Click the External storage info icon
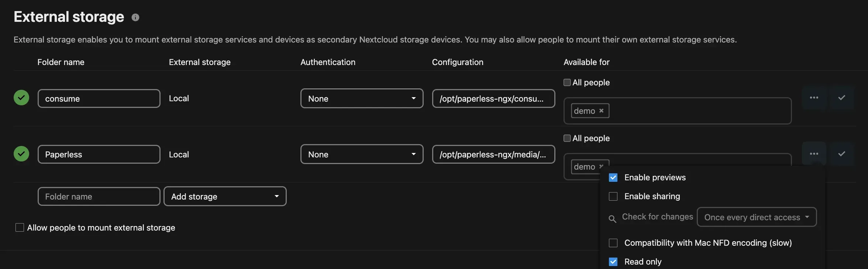868x269 pixels. [135, 17]
